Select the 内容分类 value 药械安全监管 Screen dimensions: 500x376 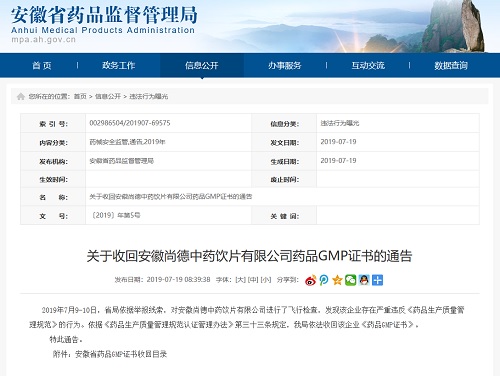pyautogui.click(x=108, y=142)
